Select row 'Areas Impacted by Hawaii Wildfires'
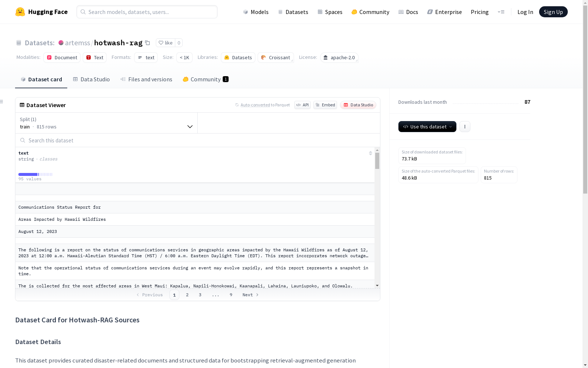The image size is (588, 368). [x=195, y=219]
